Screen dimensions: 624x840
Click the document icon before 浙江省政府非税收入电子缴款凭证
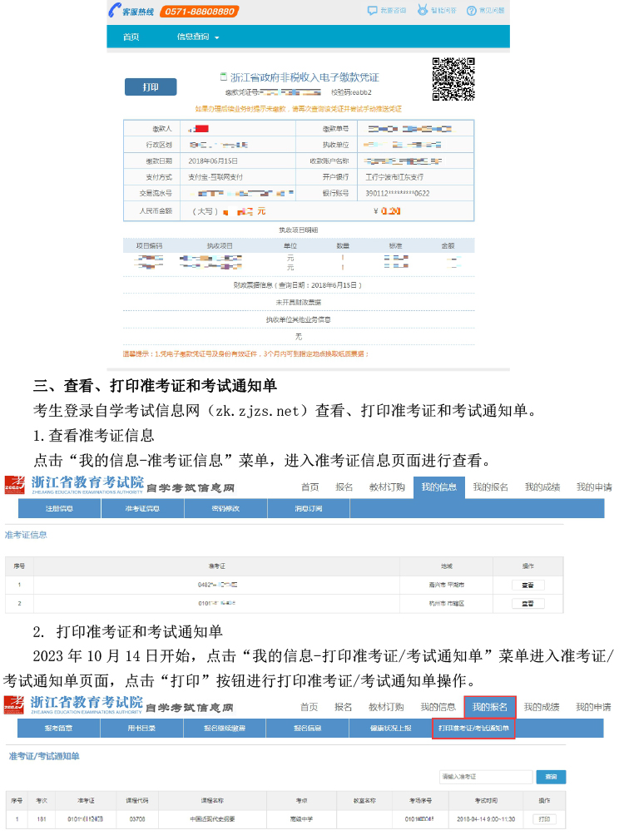coord(224,77)
